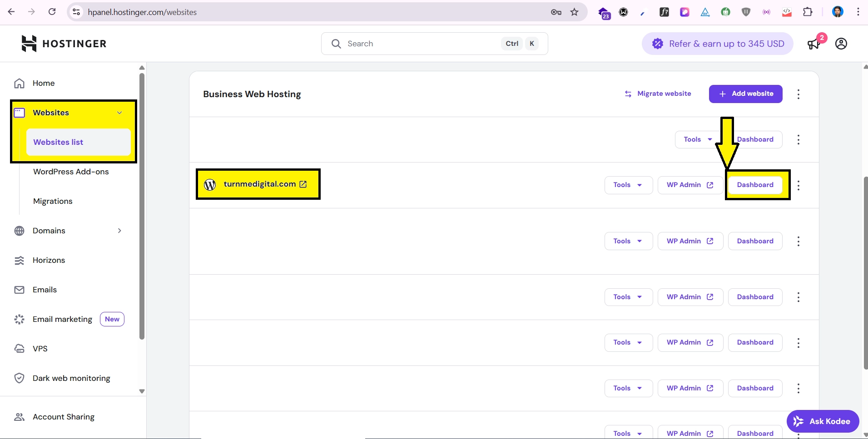Open Tools dropdown for turnmedigital.com

tap(628, 185)
